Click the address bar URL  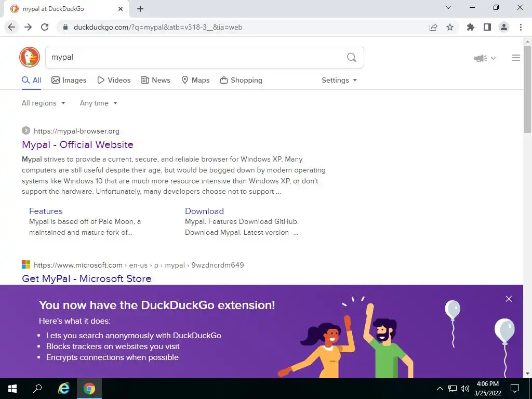pos(158,27)
